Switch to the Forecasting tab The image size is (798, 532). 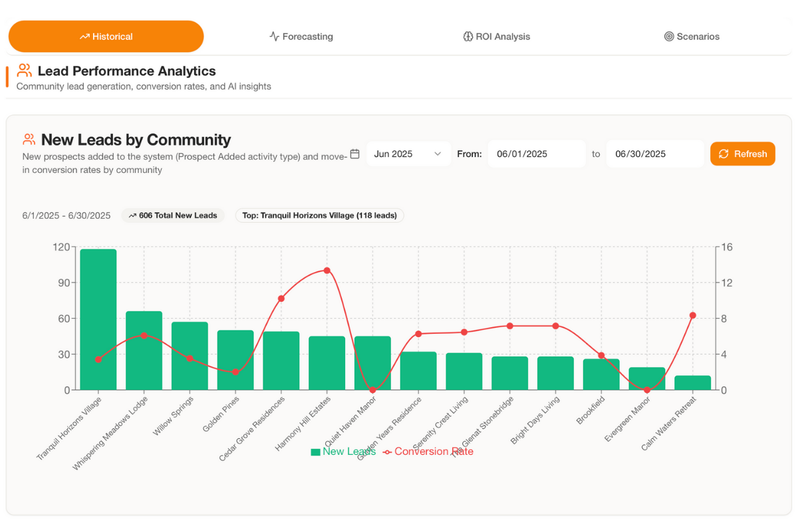(301, 37)
